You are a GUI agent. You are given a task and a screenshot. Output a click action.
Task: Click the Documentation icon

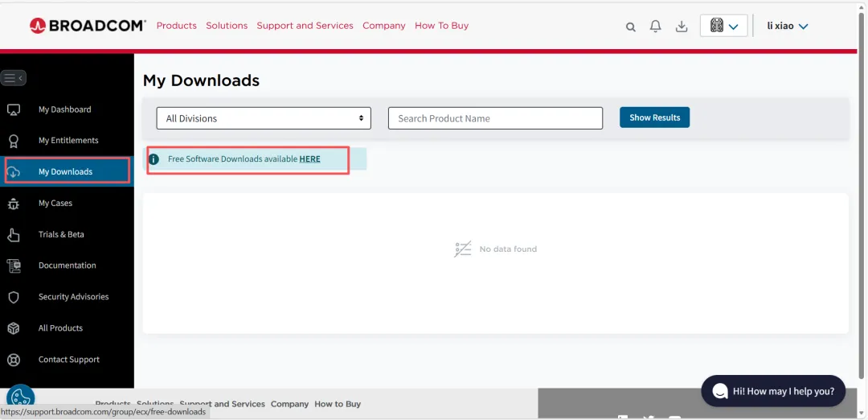pos(14,266)
